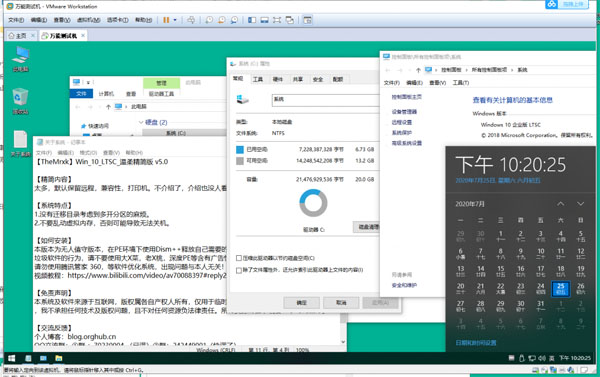This screenshot has width=600, height=377.
Task: Click the Recycle Bin desktop icon
Action: click(20, 101)
